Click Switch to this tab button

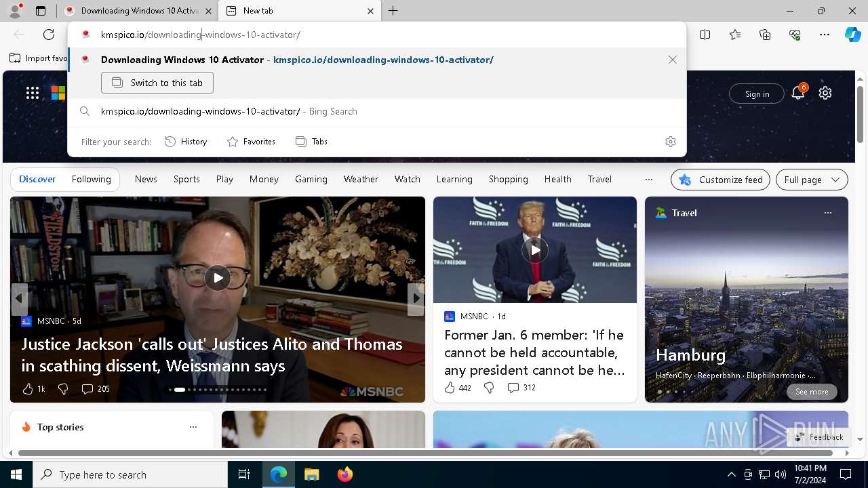coord(157,83)
